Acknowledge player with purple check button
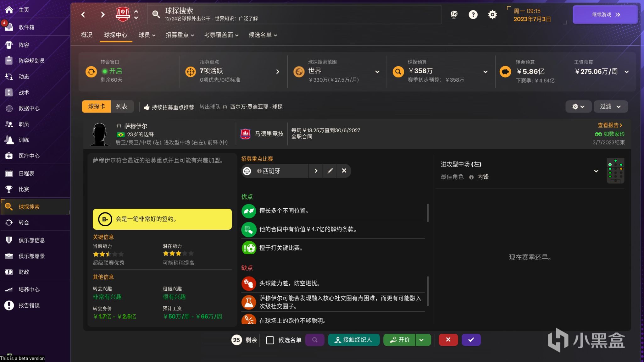This screenshot has width=644, height=362. [471, 340]
